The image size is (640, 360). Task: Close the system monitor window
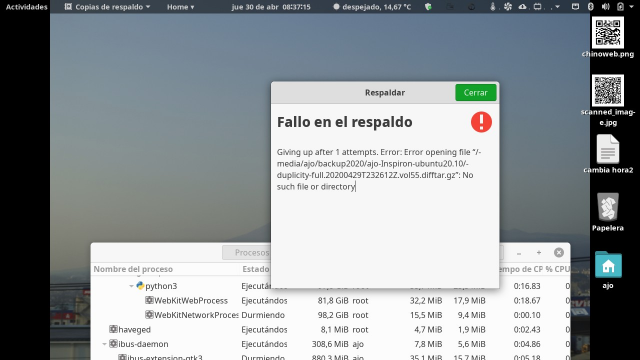[x=559, y=253]
